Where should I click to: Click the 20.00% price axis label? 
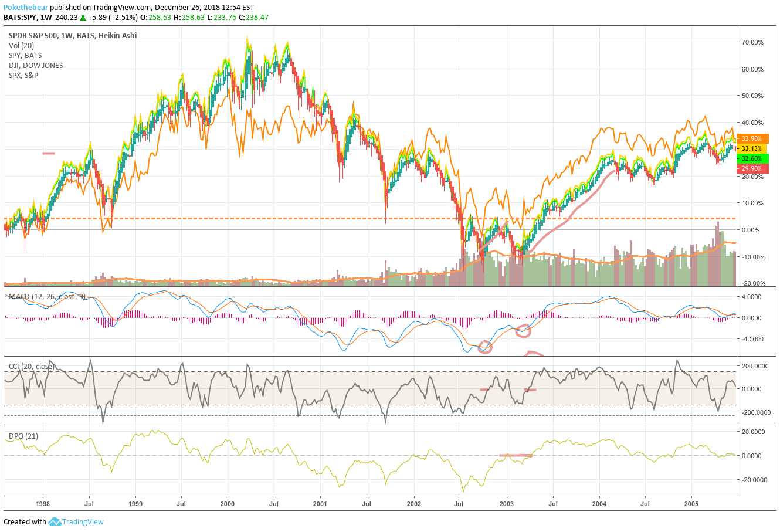tap(752, 177)
